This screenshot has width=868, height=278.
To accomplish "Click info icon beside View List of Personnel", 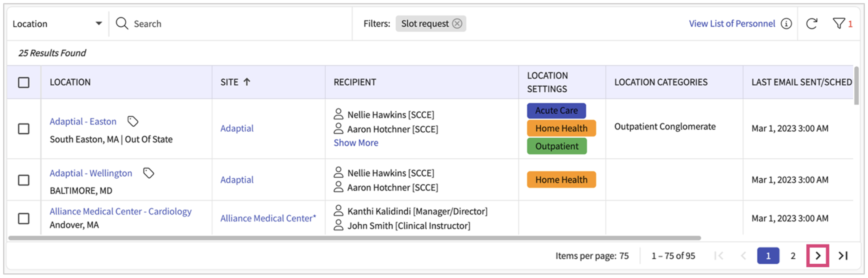I will point(786,23).
